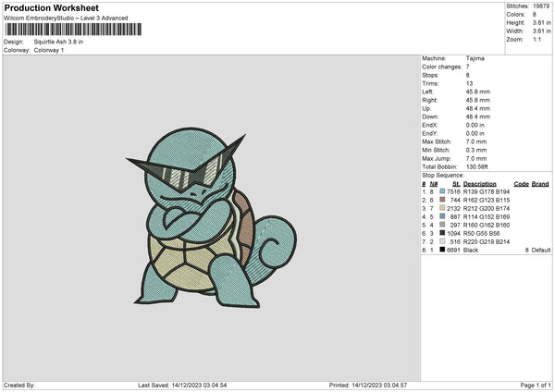Select the black 6691 thread swatch

click(x=442, y=250)
